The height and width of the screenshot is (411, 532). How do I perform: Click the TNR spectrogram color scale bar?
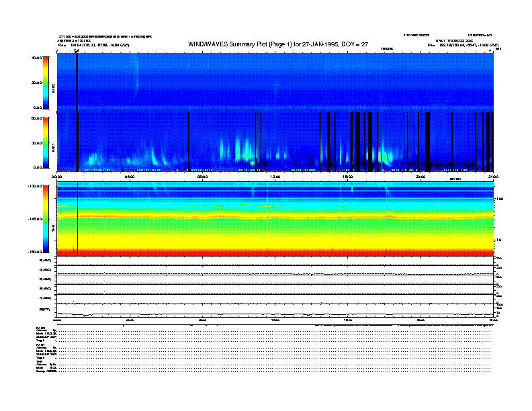46,219
